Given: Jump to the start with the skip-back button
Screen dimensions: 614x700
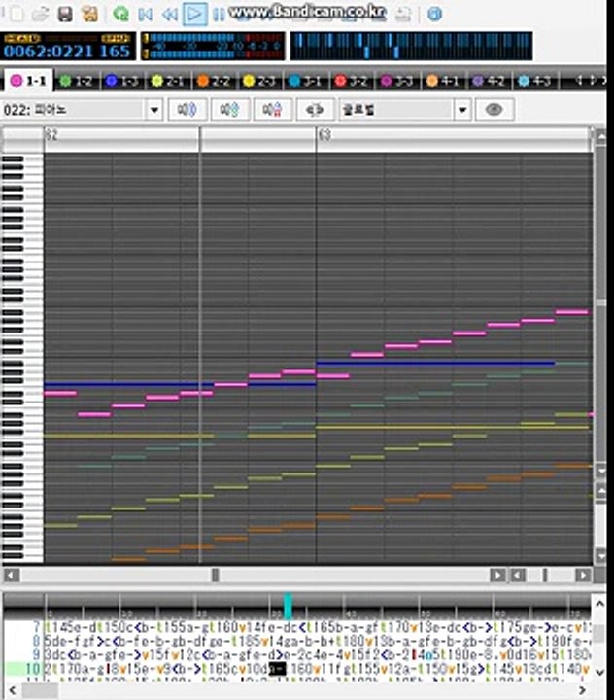Looking at the screenshot, I should point(145,15).
